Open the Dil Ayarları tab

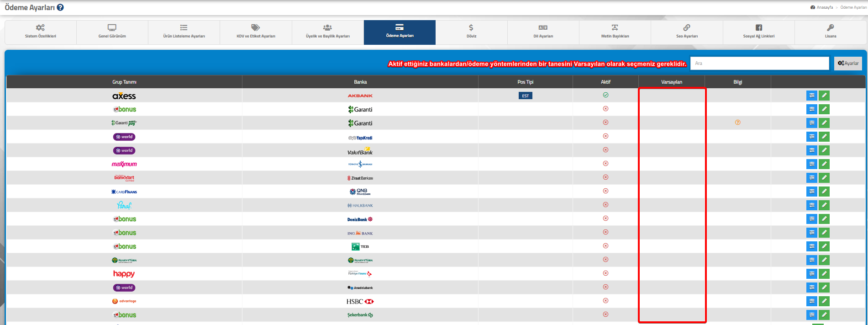tap(543, 32)
